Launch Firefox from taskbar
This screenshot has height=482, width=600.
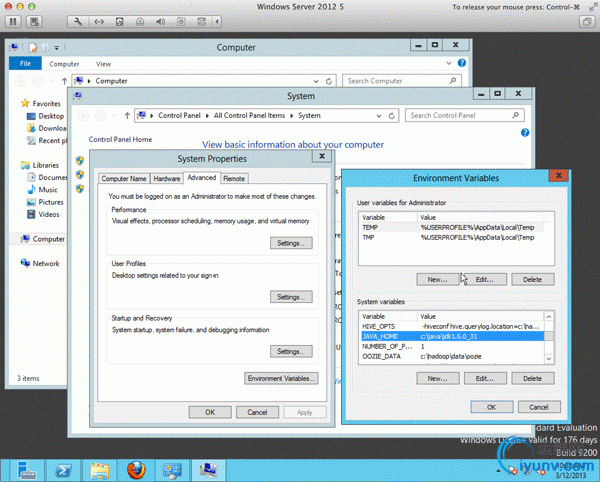[x=136, y=471]
